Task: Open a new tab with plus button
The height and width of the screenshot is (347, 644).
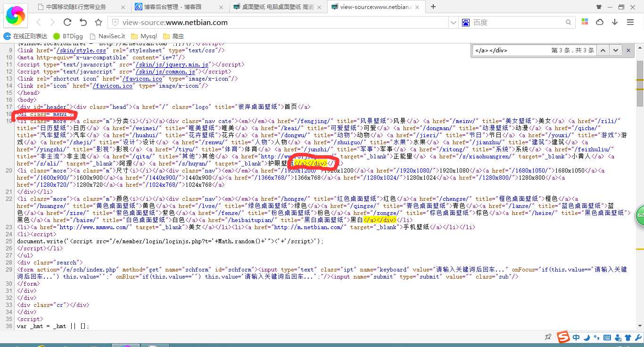Action: [433, 7]
